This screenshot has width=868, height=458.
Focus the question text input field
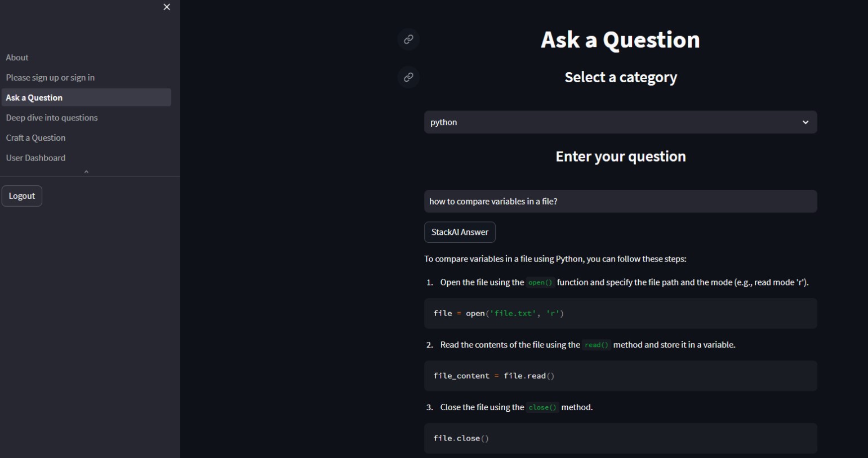coord(621,201)
